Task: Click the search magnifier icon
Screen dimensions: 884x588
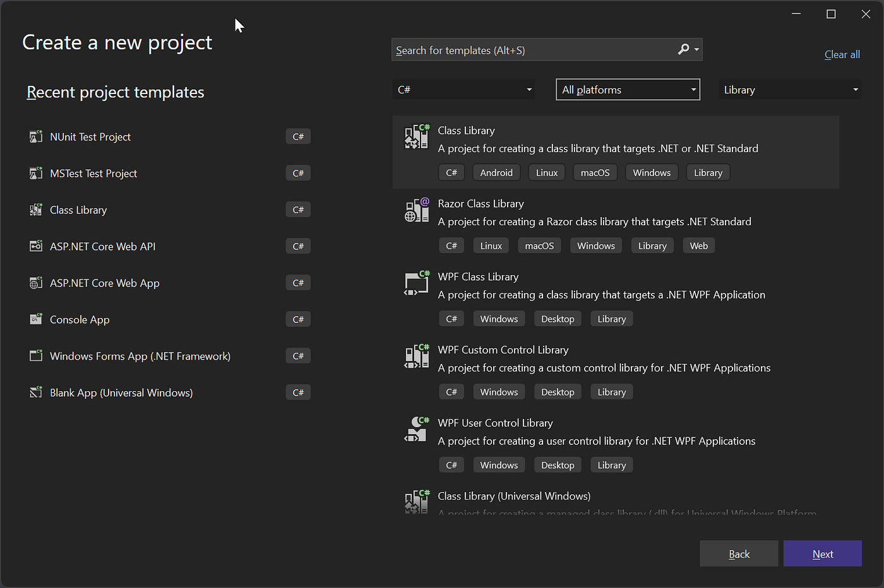Action: point(683,49)
